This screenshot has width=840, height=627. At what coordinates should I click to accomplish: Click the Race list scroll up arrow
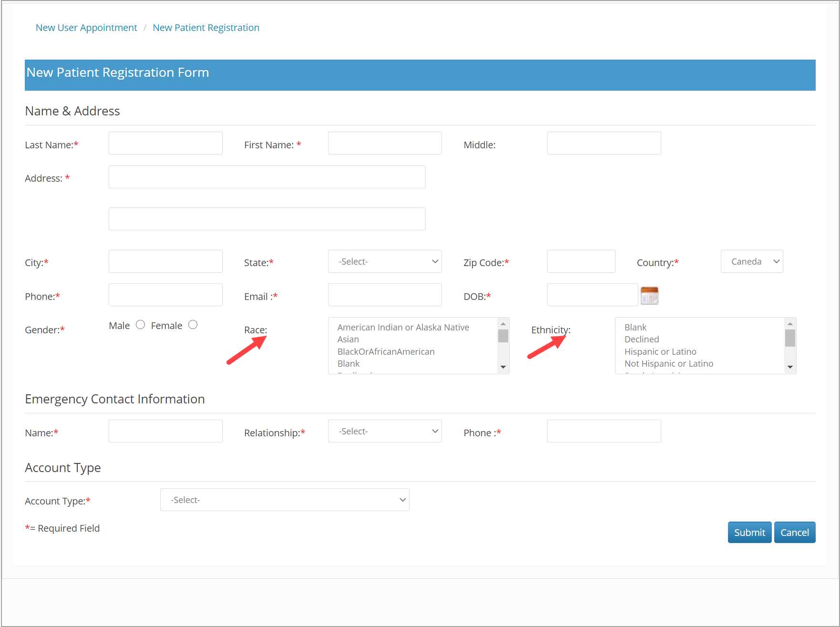[503, 324]
